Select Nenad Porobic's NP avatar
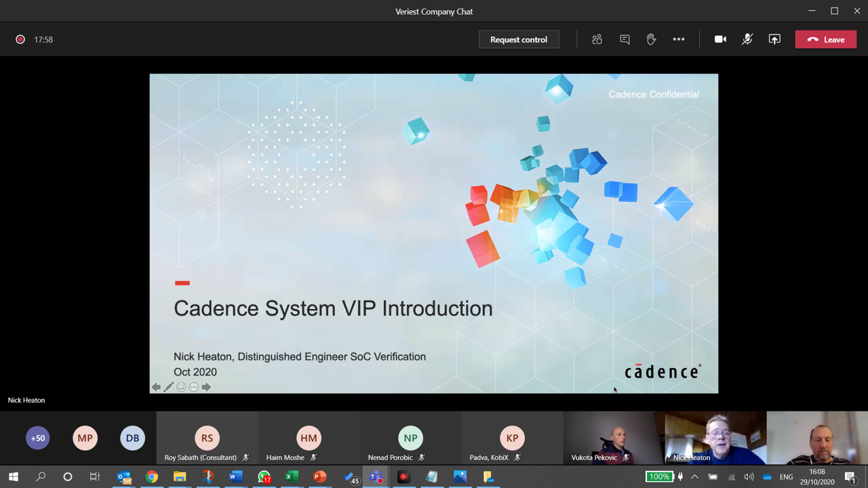Viewport: 868px width, 488px height. [x=410, y=438]
